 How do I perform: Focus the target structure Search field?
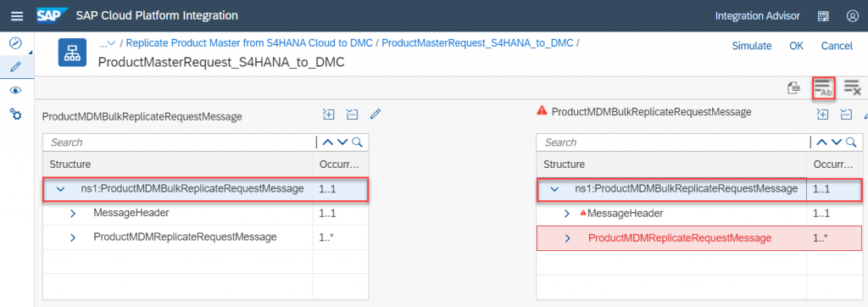pyautogui.click(x=674, y=142)
